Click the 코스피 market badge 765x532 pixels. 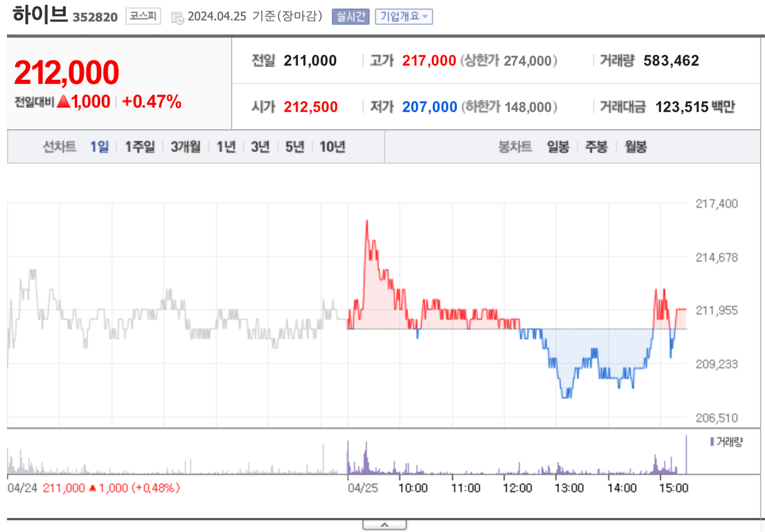(x=143, y=16)
